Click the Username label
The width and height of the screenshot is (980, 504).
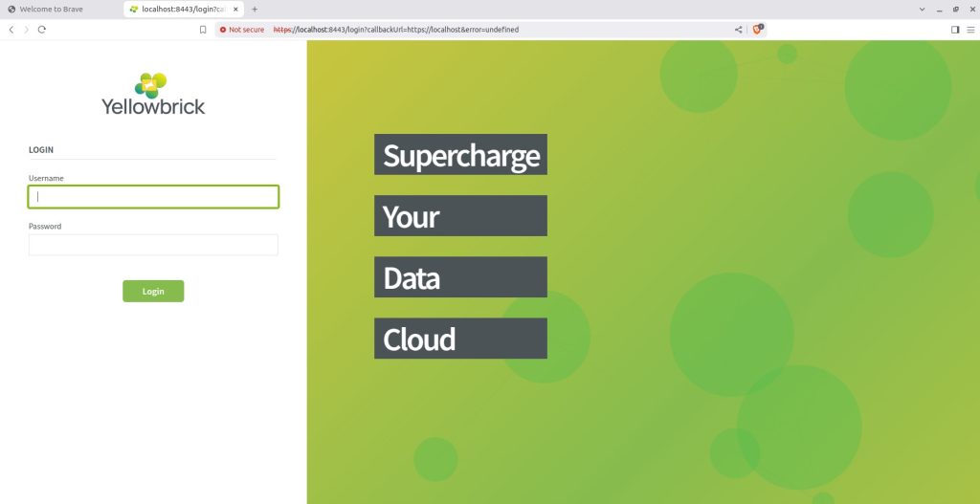pyautogui.click(x=46, y=178)
